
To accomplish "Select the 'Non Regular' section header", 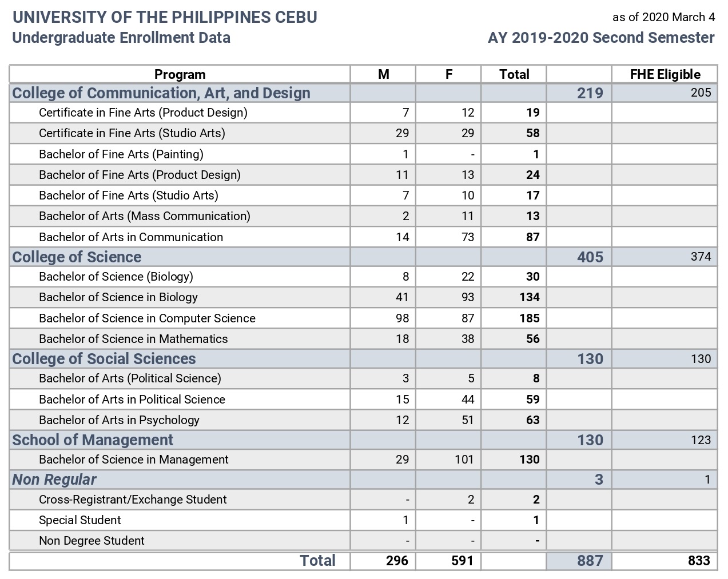I will [54, 480].
